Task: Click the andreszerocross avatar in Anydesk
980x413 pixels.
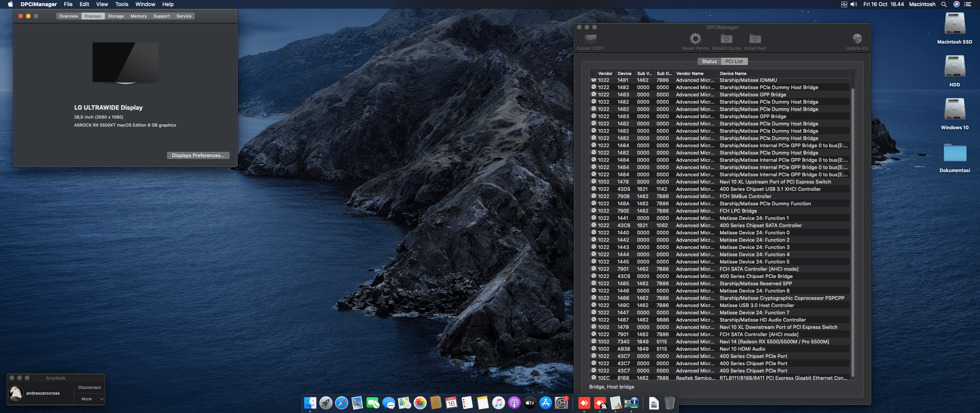Action: point(16,393)
